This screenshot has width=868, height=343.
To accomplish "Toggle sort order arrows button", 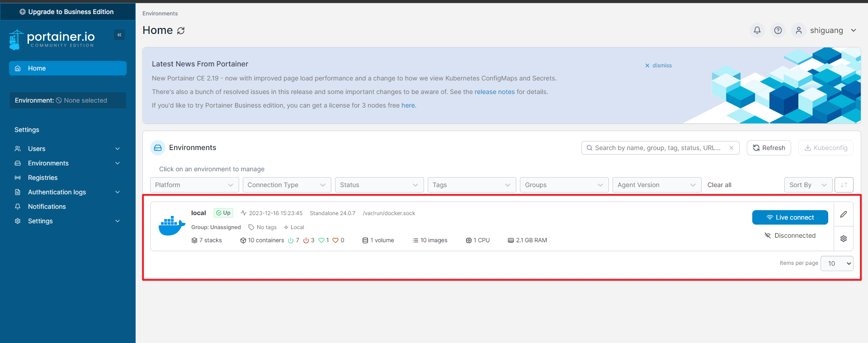I will (844, 185).
